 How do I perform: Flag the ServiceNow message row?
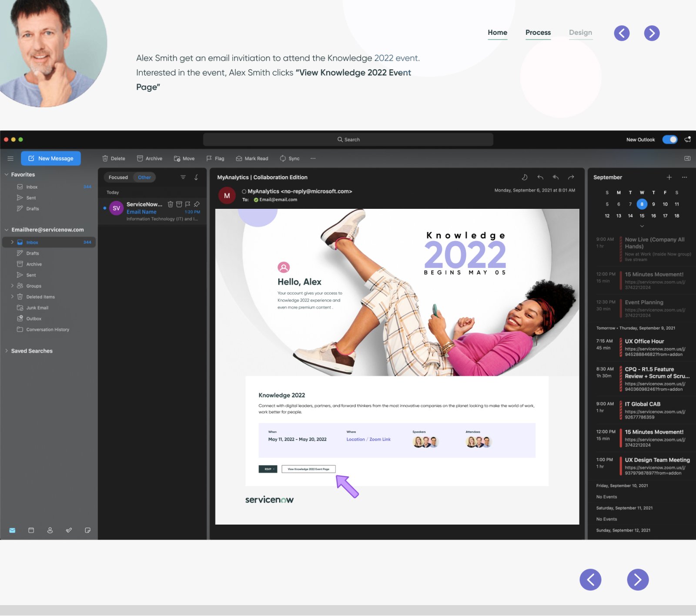coord(187,204)
